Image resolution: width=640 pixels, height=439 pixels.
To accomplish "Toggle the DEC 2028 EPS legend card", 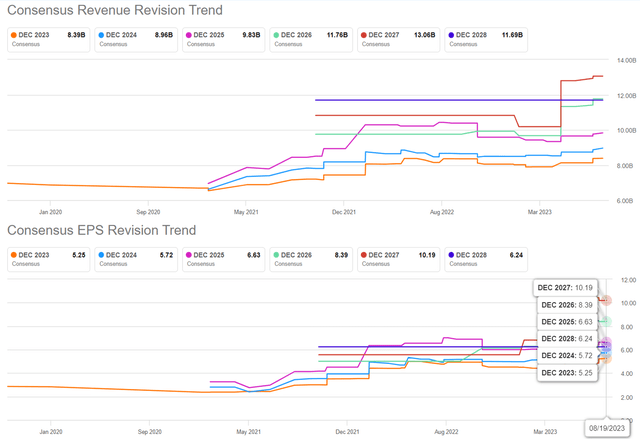I will (x=486, y=259).
